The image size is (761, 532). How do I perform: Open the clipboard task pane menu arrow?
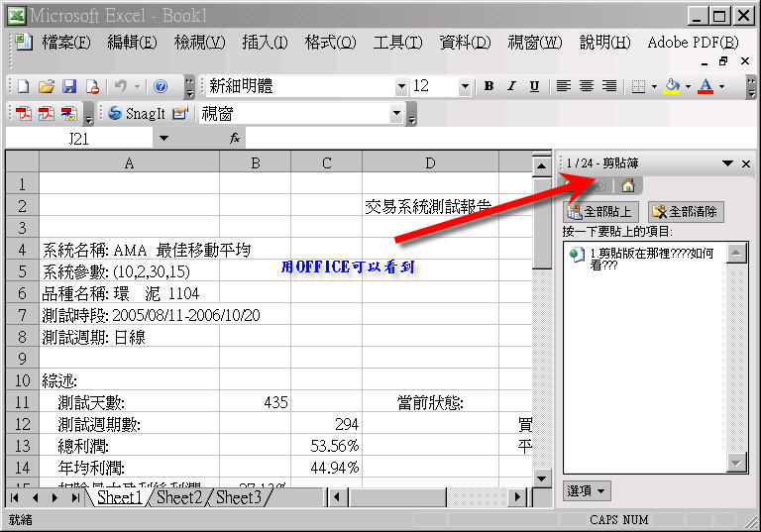coord(727,163)
